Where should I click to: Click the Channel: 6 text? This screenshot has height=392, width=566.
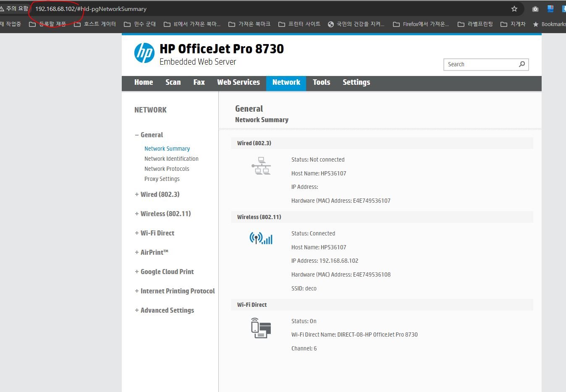(304, 348)
